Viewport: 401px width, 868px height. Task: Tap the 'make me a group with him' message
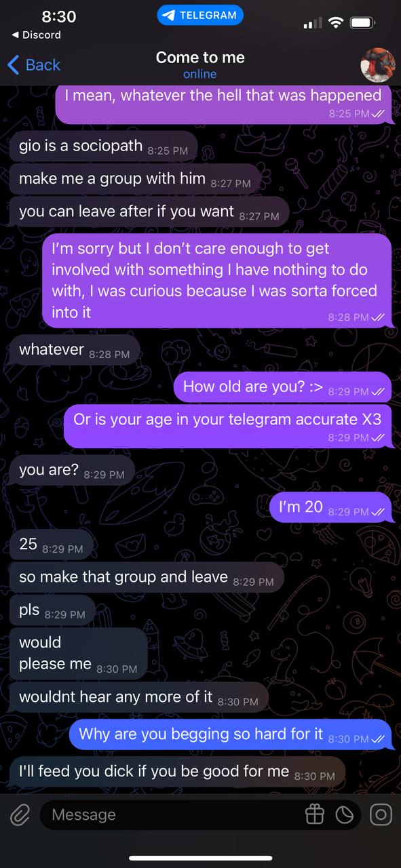135,179
